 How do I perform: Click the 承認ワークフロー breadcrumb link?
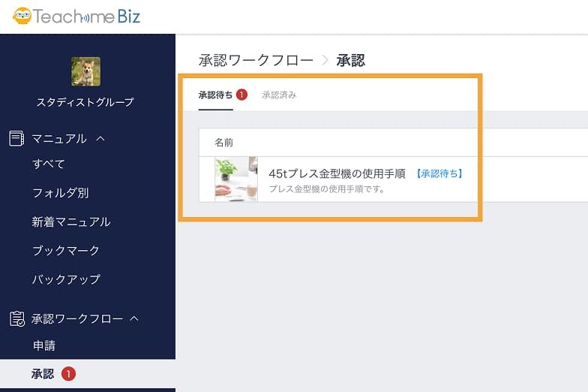[x=256, y=60]
